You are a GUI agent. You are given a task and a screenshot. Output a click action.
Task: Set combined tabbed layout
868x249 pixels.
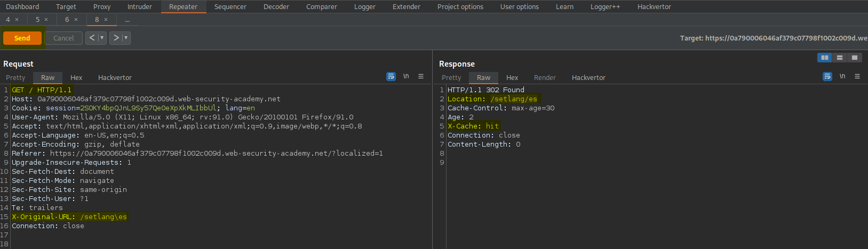[x=855, y=58]
